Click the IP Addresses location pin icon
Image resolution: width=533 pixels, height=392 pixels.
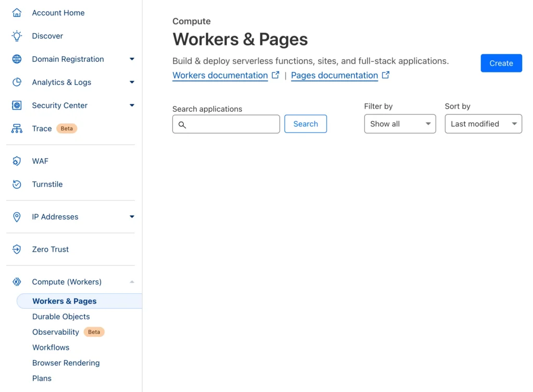[17, 217]
